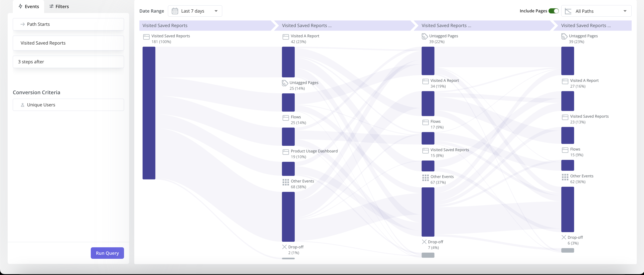The width and height of the screenshot is (644, 275).
Task: Expand the 3 steps after selector
Action: point(68,61)
